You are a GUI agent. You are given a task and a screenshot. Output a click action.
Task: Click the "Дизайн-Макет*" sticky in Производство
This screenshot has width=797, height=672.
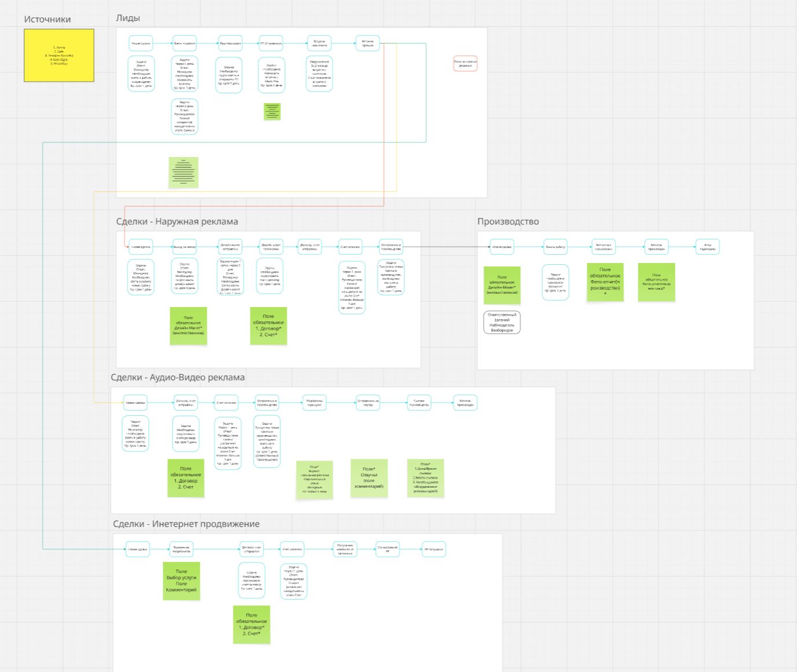click(502, 285)
